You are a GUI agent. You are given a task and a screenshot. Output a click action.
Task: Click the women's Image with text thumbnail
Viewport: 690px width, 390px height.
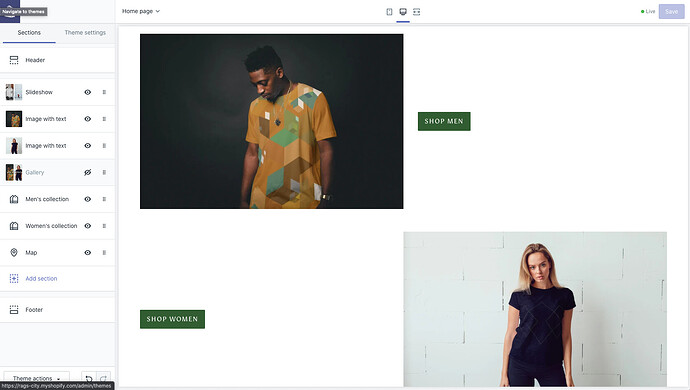(14, 146)
